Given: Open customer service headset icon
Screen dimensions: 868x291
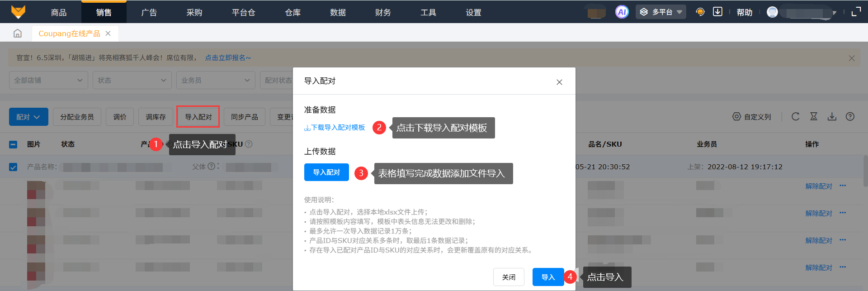Looking at the screenshot, I should [700, 12].
